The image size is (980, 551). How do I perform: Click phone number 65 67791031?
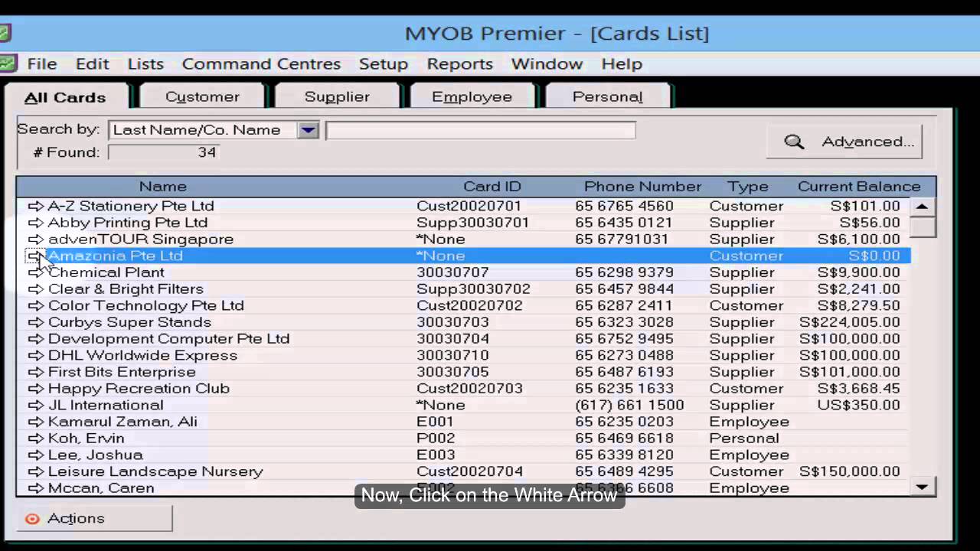point(622,240)
